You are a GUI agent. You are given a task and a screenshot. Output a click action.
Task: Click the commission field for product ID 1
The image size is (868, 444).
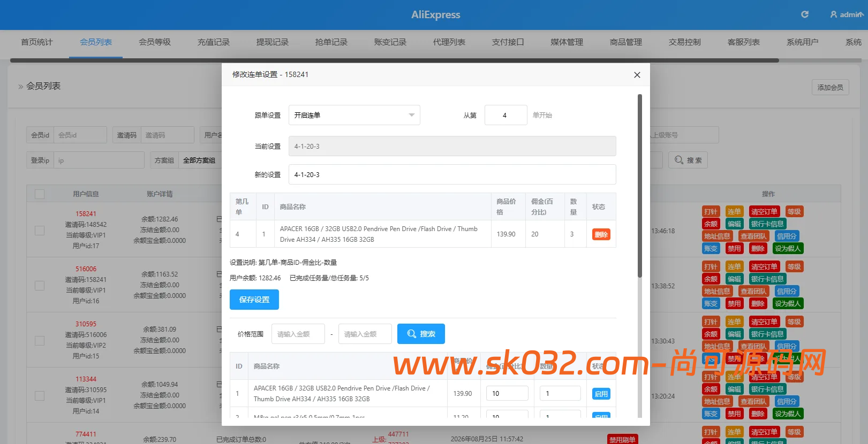(507, 393)
